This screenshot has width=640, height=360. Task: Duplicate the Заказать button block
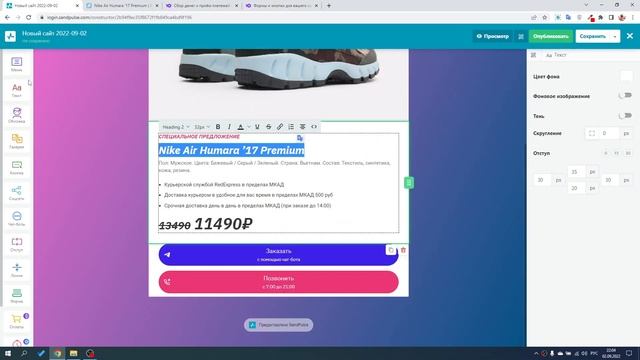coord(391,250)
